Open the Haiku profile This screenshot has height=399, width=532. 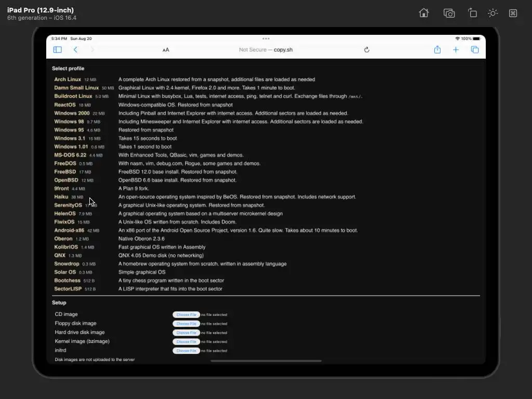[x=61, y=196]
